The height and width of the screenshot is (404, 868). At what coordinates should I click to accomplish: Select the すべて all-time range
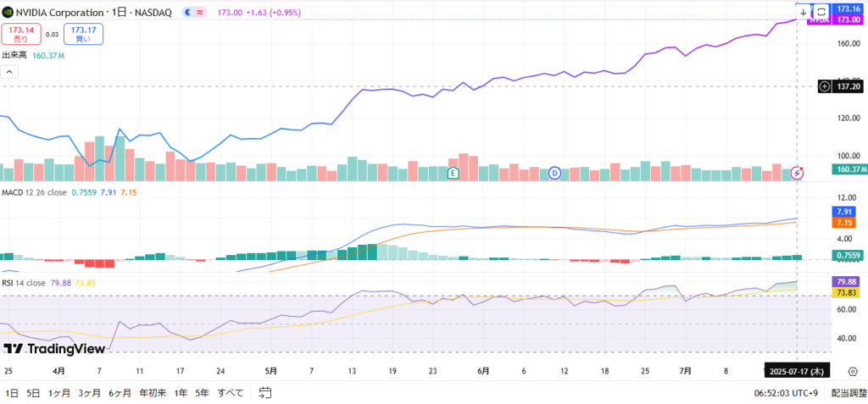(x=231, y=393)
